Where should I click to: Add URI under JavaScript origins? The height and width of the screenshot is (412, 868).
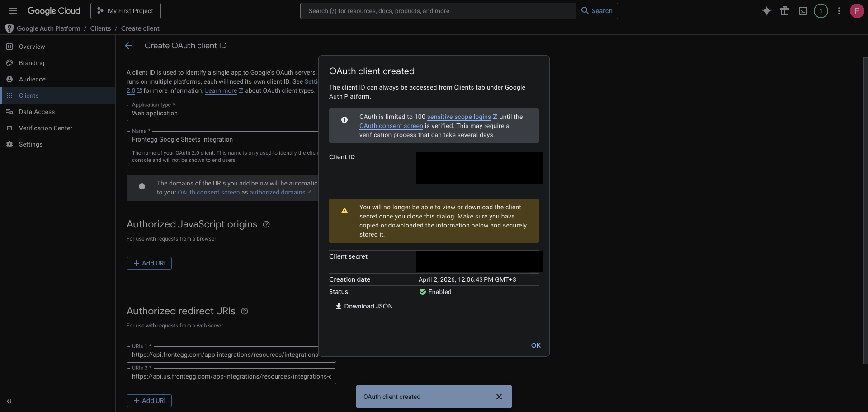pos(149,263)
